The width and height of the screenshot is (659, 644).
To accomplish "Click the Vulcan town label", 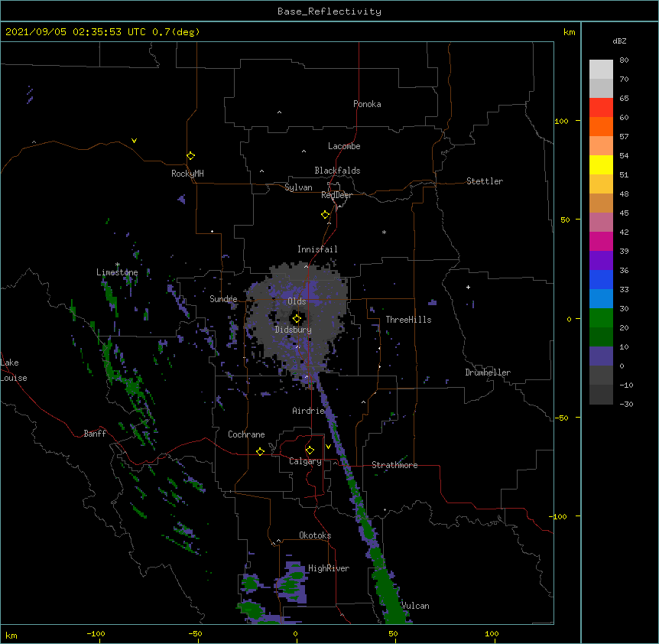I will (415, 606).
